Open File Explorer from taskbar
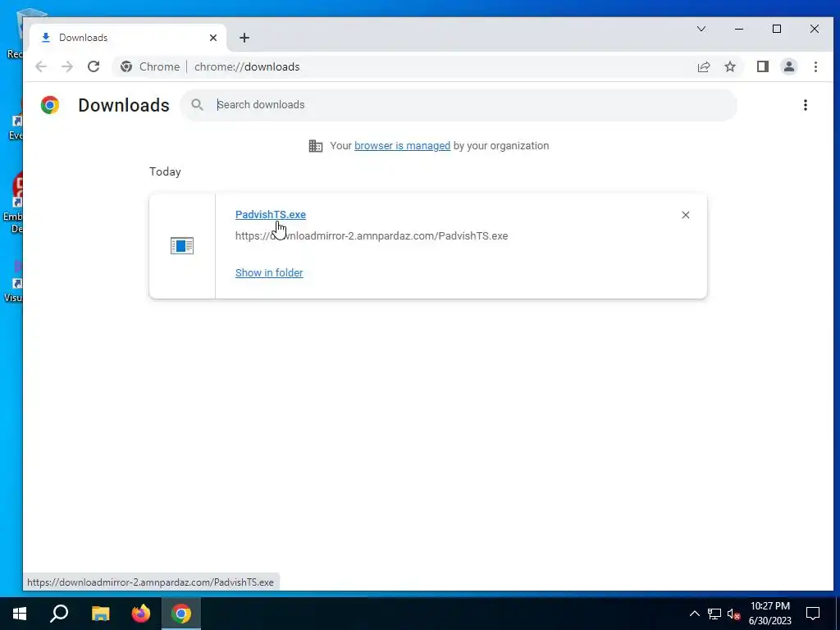This screenshot has height=630, width=840. click(100, 614)
